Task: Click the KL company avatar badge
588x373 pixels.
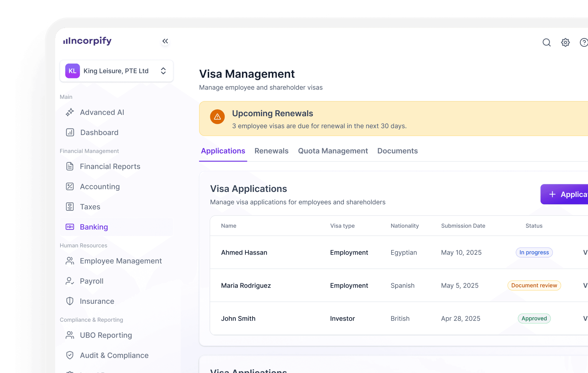Action: click(x=73, y=71)
